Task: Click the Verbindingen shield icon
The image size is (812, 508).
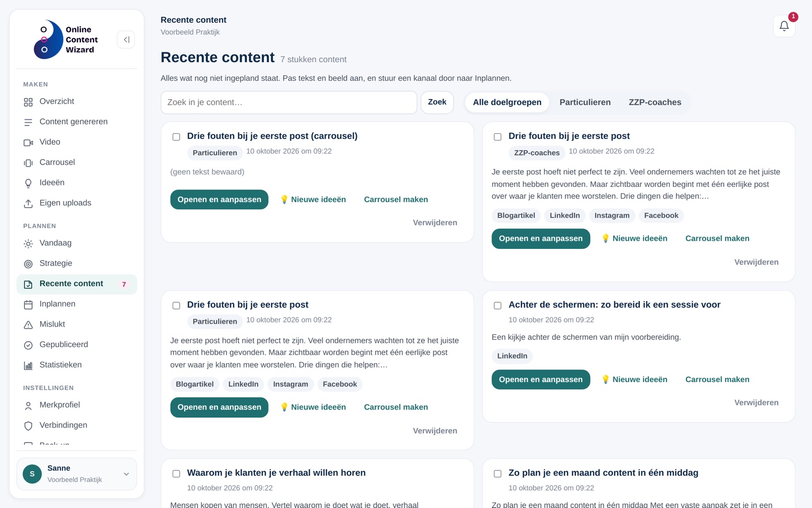Action: 28,426
